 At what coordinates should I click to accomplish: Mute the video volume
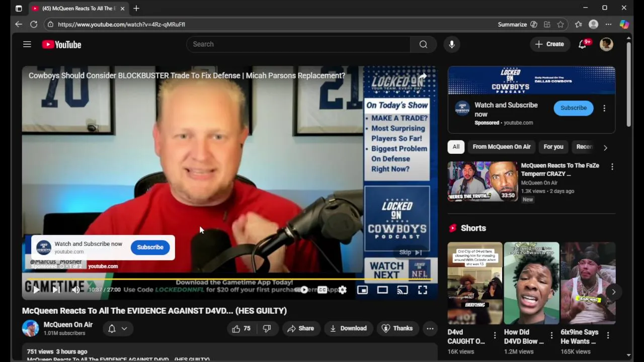75,290
